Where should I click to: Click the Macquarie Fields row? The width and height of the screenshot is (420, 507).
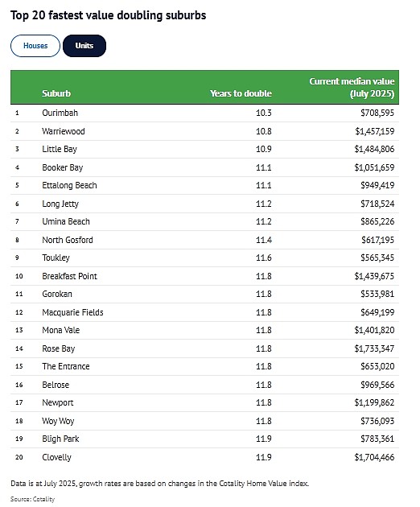point(204,312)
